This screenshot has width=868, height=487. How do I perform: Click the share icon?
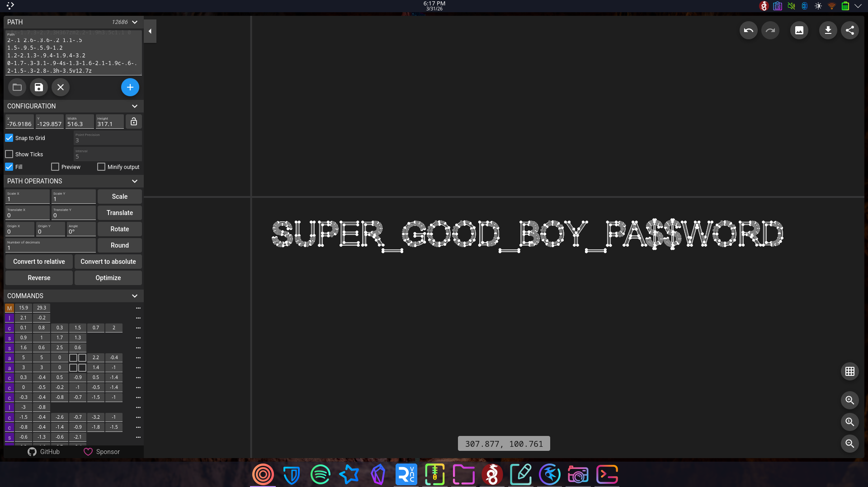pyautogui.click(x=850, y=30)
